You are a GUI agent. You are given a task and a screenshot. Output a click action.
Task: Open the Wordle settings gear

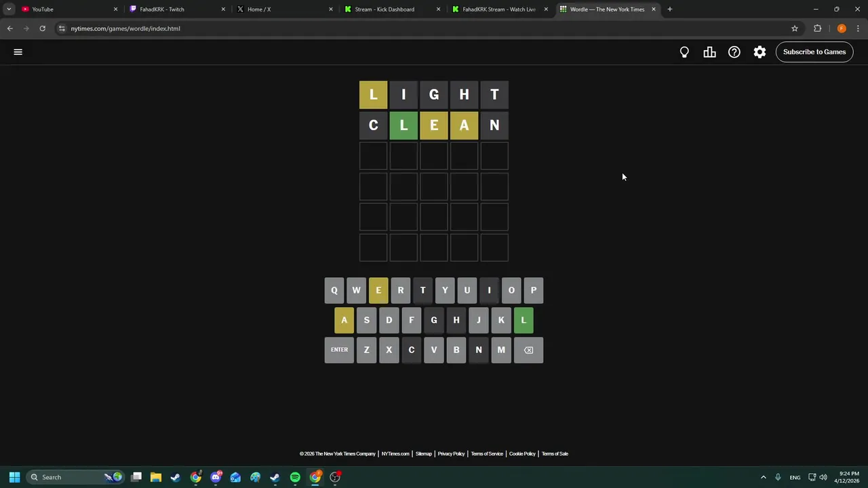pyautogui.click(x=759, y=52)
